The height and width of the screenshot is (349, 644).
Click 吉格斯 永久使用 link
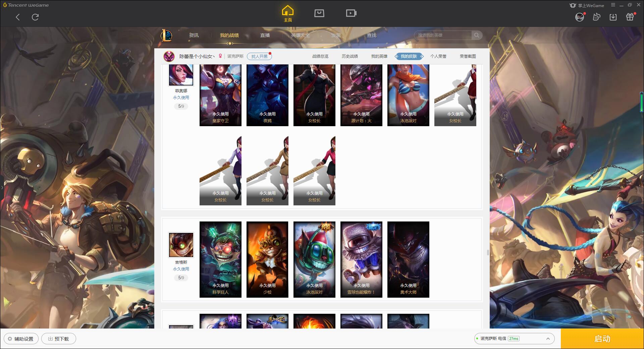(x=181, y=269)
